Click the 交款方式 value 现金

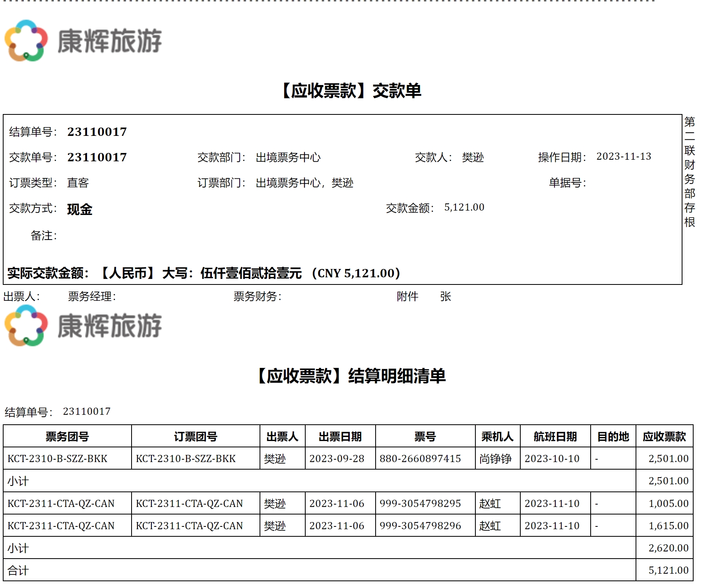tap(79, 209)
